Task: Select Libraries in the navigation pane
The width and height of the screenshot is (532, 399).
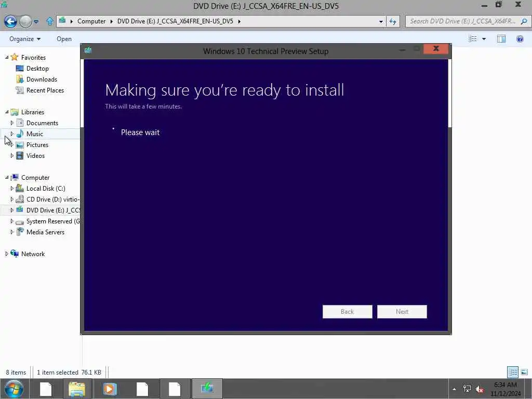Action: [33, 112]
